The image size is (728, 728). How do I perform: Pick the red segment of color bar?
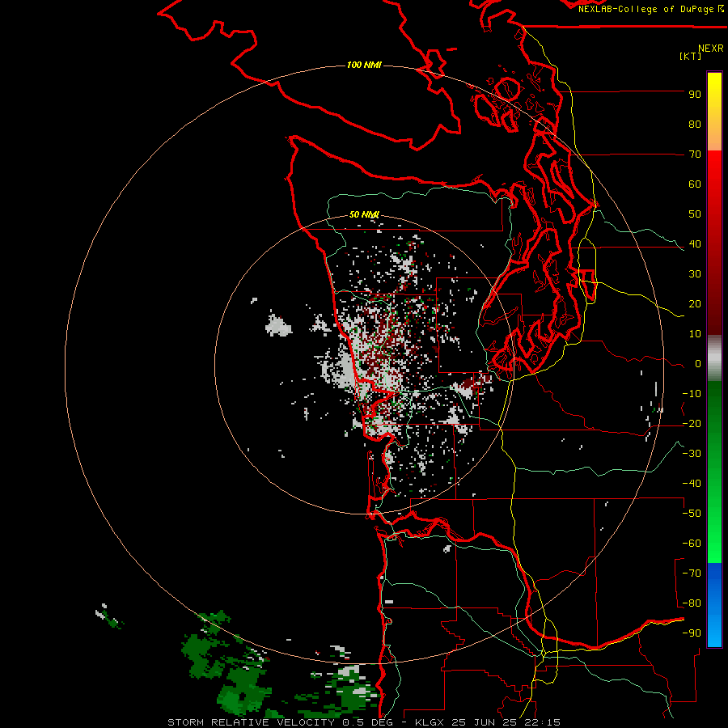(x=714, y=243)
